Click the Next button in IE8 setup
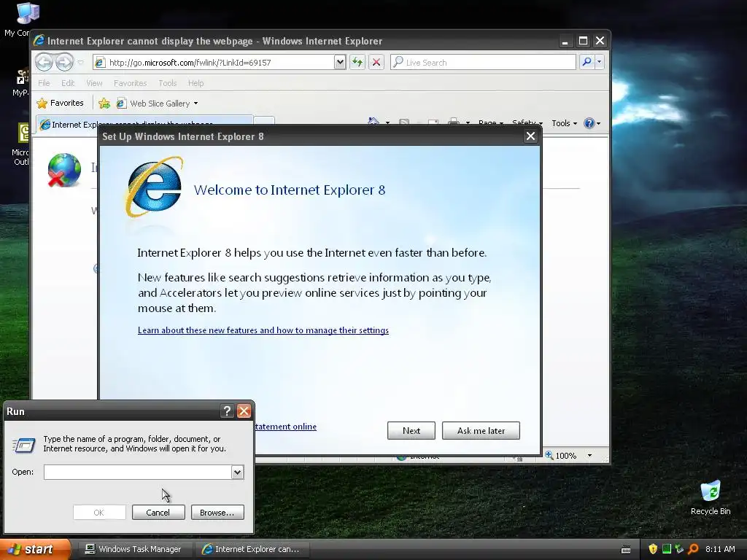 point(411,430)
